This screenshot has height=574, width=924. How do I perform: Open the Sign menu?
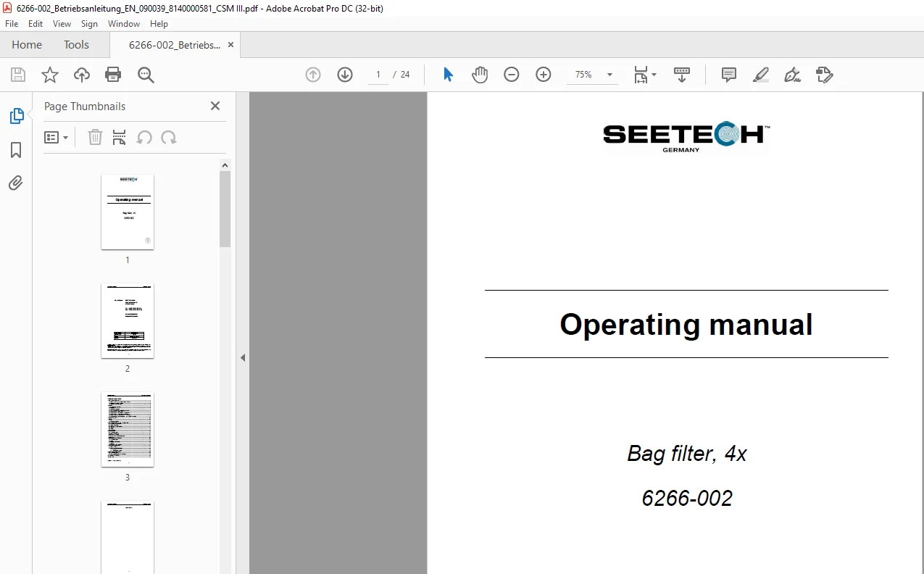(89, 24)
